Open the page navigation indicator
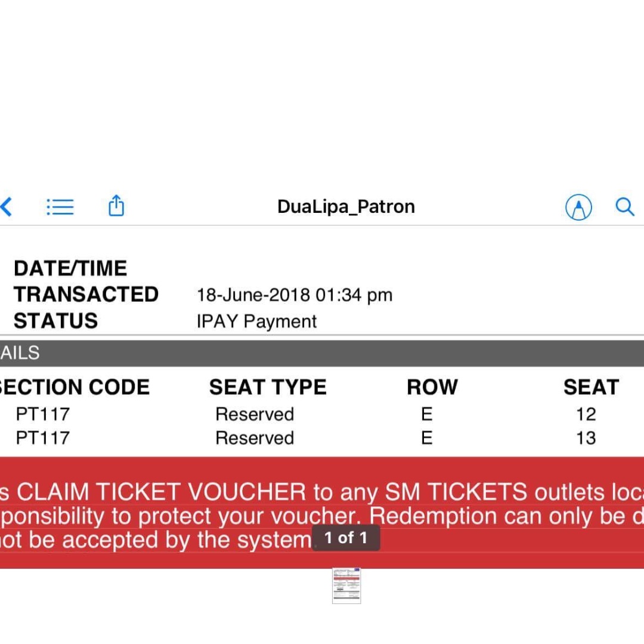The image size is (644, 644). click(x=346, y=537)
